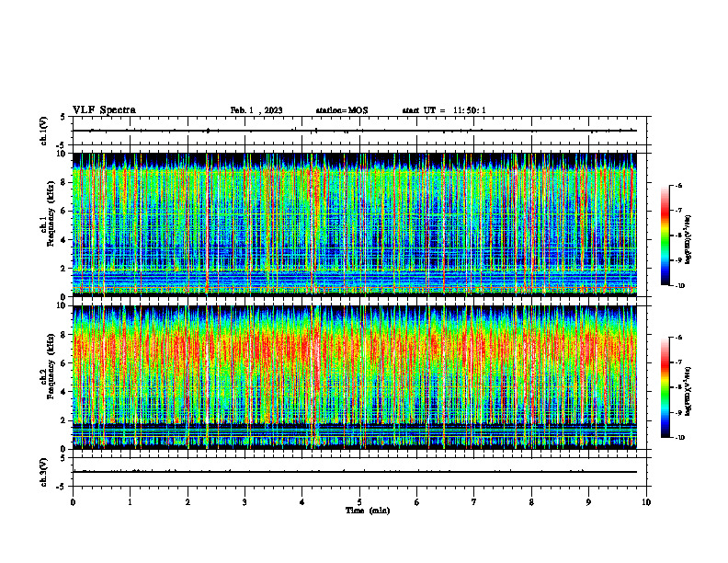The image size is (728, 563).
Task: Click the "station=MOS" header label
Action: click(x=342, y=110)
